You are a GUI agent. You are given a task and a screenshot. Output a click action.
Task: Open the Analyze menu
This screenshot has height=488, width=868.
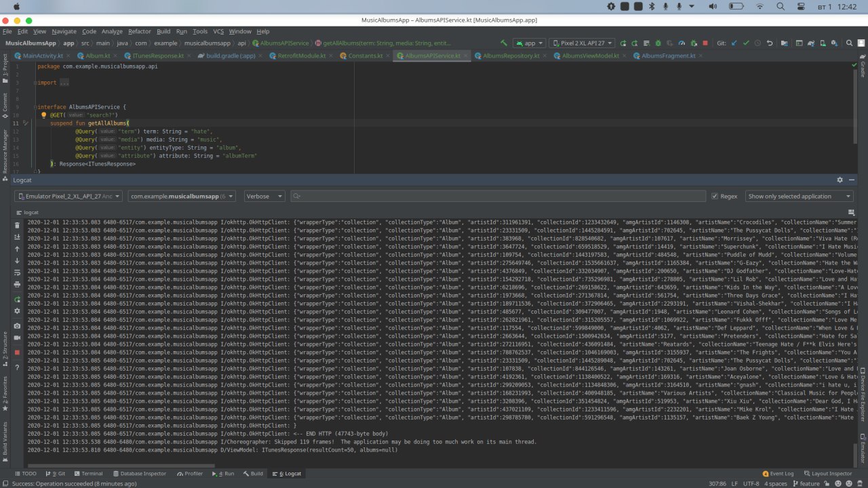tap(112, 31)
